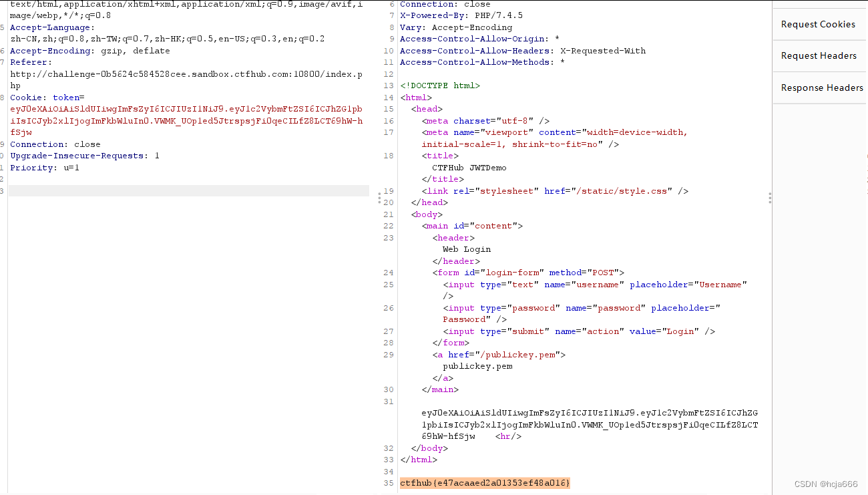Click the form id="login-form" method="POST" line
The image size is (868, 495).
[x=528, y=273]
